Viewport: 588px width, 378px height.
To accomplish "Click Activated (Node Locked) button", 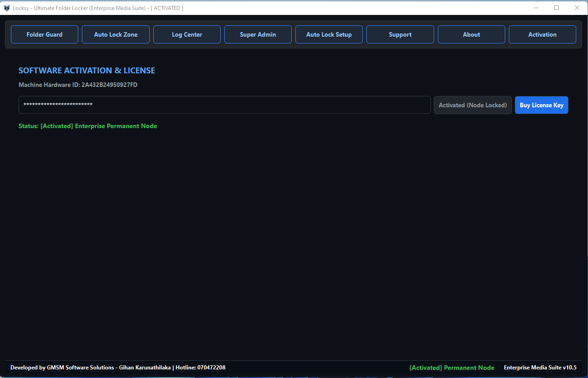I will (x=473, y=105).
